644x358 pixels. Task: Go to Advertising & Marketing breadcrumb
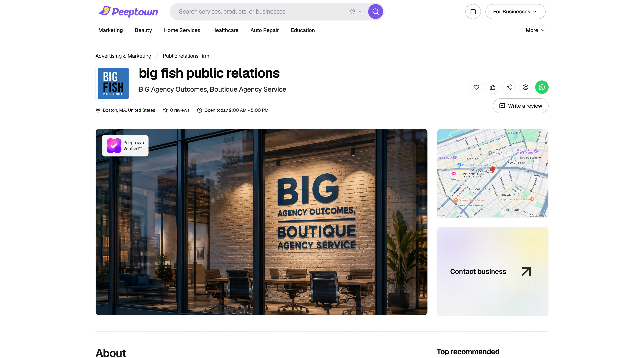(123, 56)
